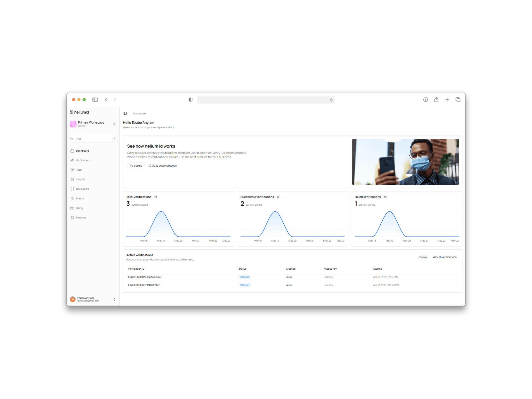Screen dimensions: 532x399
Task: Click the Verification ID column header
Action: [x=136, y=269]
